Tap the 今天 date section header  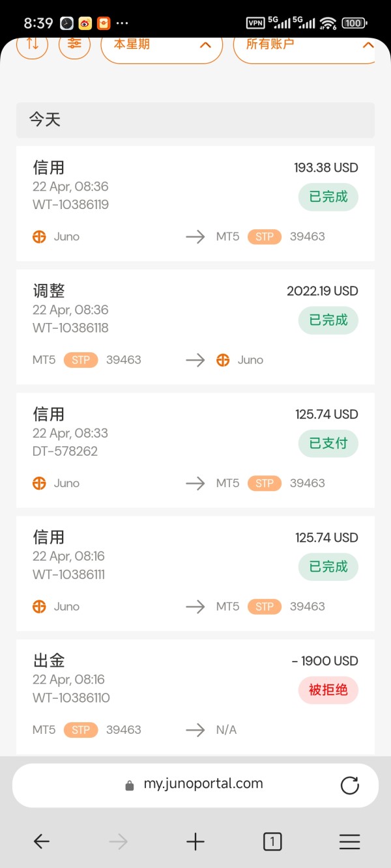[x=195, y=120]
